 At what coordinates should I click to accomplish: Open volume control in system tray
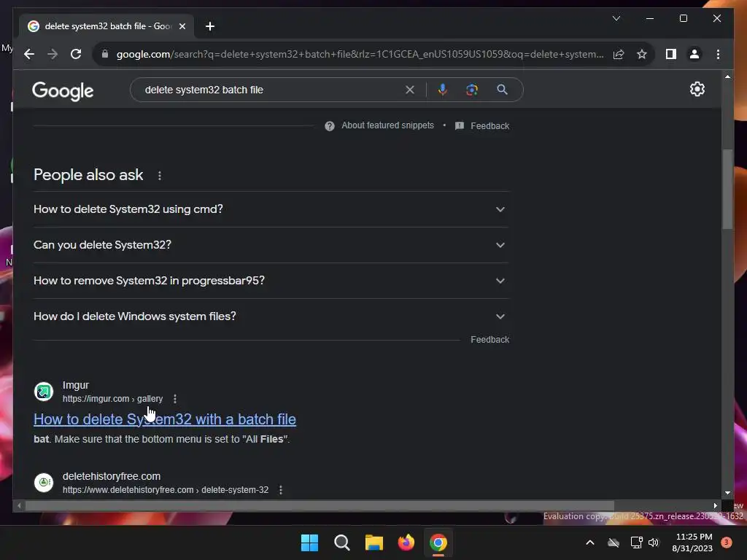click(x=654, y=542)
